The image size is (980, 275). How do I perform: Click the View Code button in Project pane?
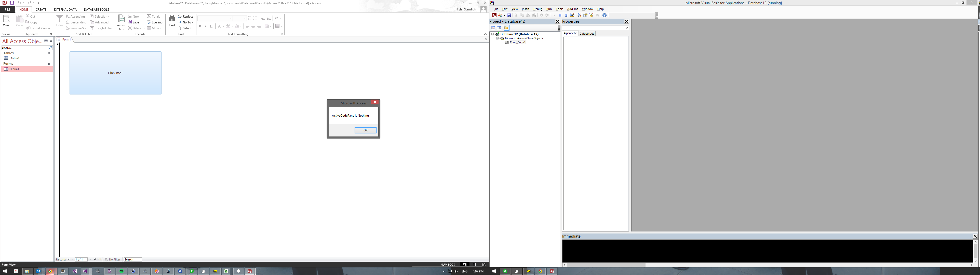pos(493,28)
